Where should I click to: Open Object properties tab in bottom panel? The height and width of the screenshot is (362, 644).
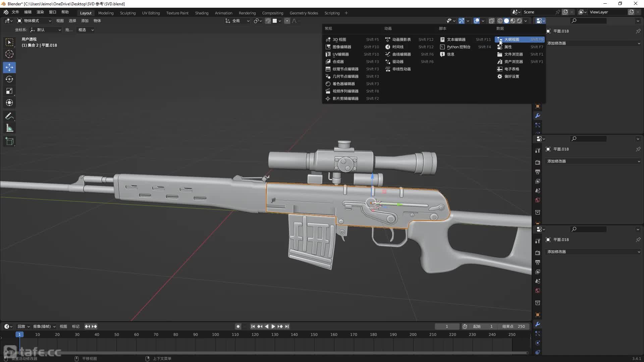pyautogui.click(x=538, y=315)
